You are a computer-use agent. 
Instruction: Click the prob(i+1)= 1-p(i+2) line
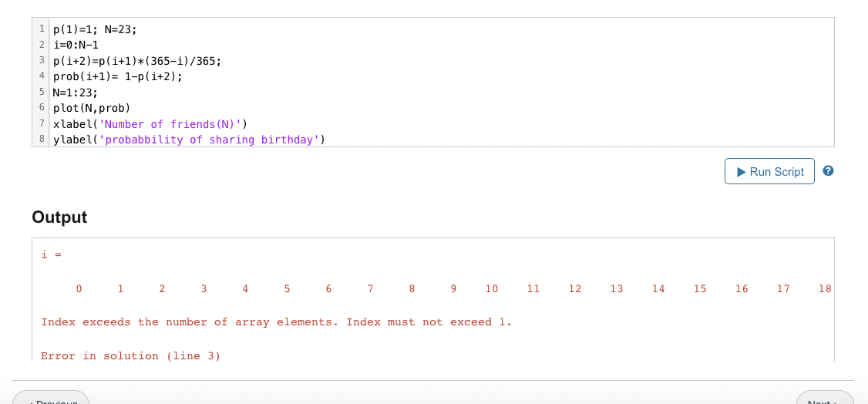[x=118, y=76]
